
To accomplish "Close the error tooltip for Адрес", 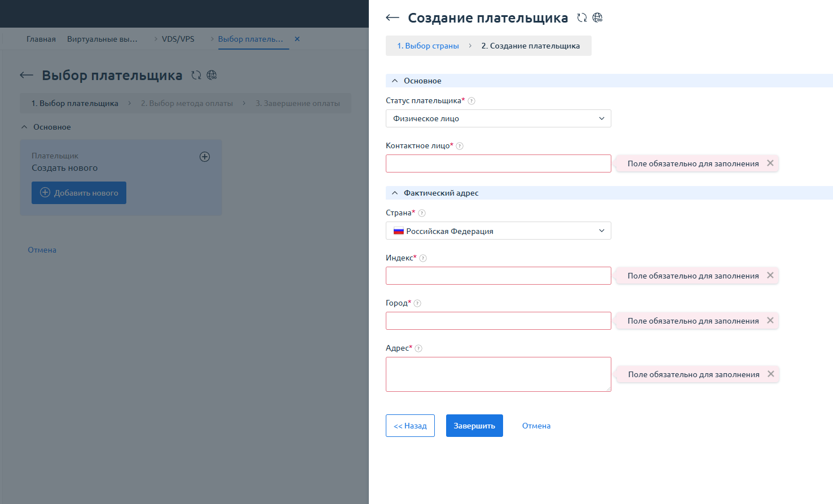I will click(770, 374).
